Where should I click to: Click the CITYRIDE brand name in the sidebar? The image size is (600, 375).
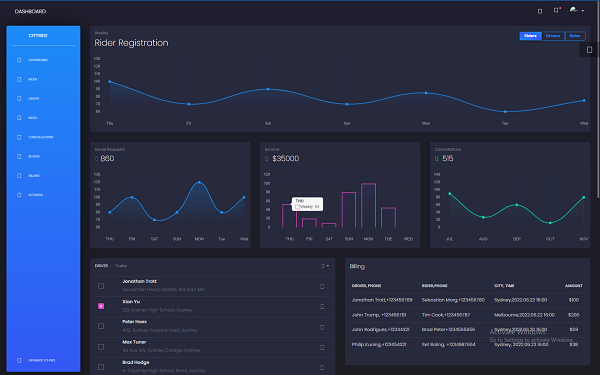[x=38, y=36]
